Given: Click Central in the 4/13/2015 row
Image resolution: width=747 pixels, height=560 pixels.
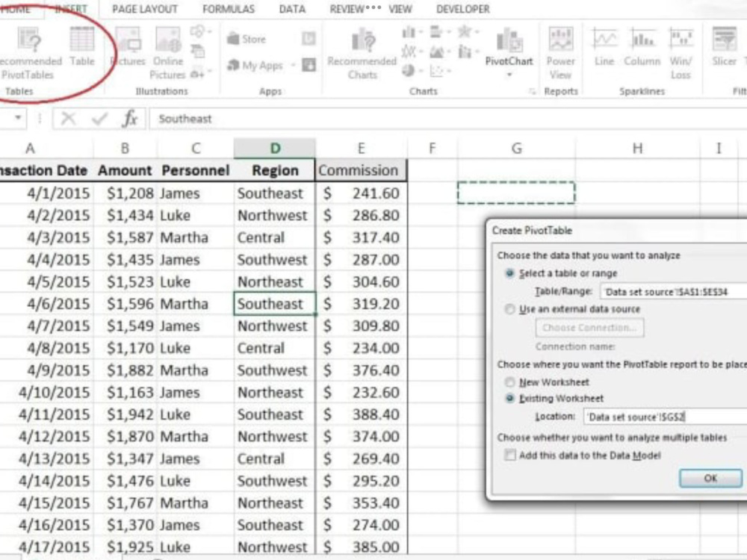Looking at the screenshot, I should (x=274, y=458).
